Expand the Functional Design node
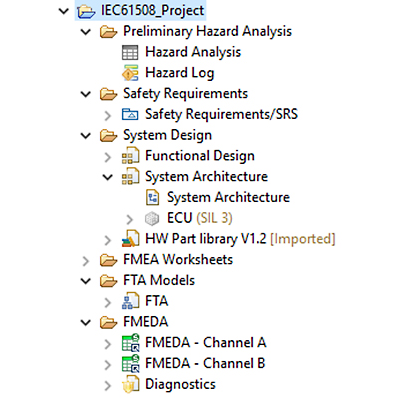Viewport: 400px width, 398px height. [x=107, y=157]
